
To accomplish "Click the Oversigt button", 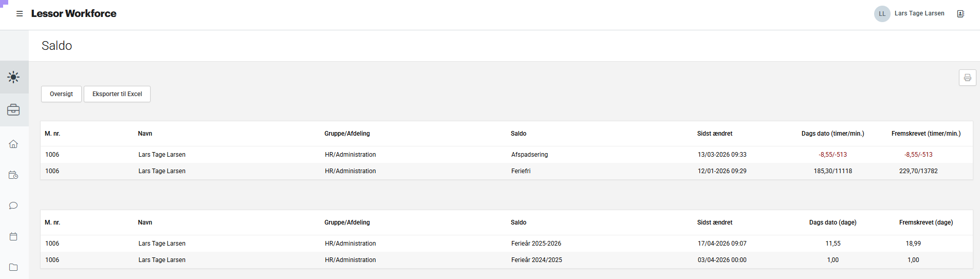I will coord(61,94).
